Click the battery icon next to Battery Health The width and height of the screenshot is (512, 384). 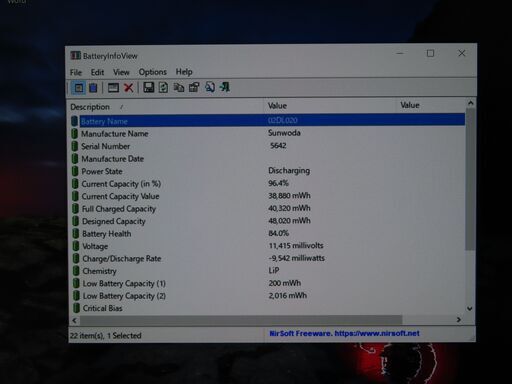76,234
